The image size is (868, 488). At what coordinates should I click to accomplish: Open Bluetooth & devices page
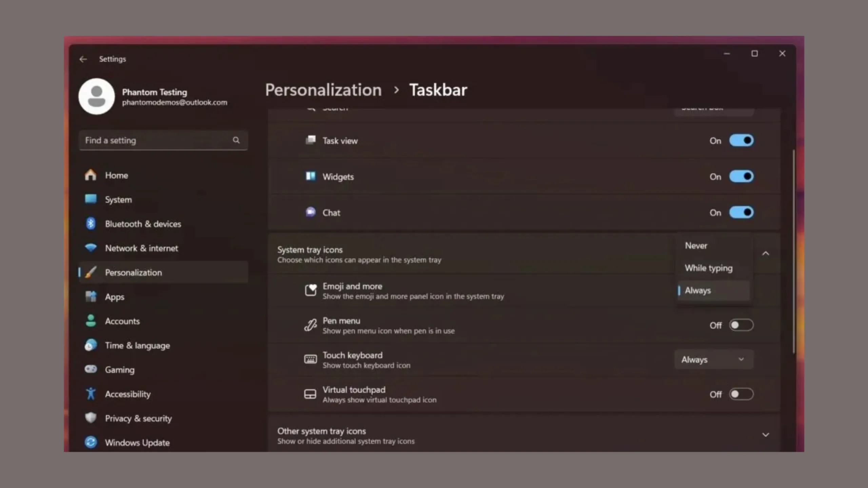point(163,224)
